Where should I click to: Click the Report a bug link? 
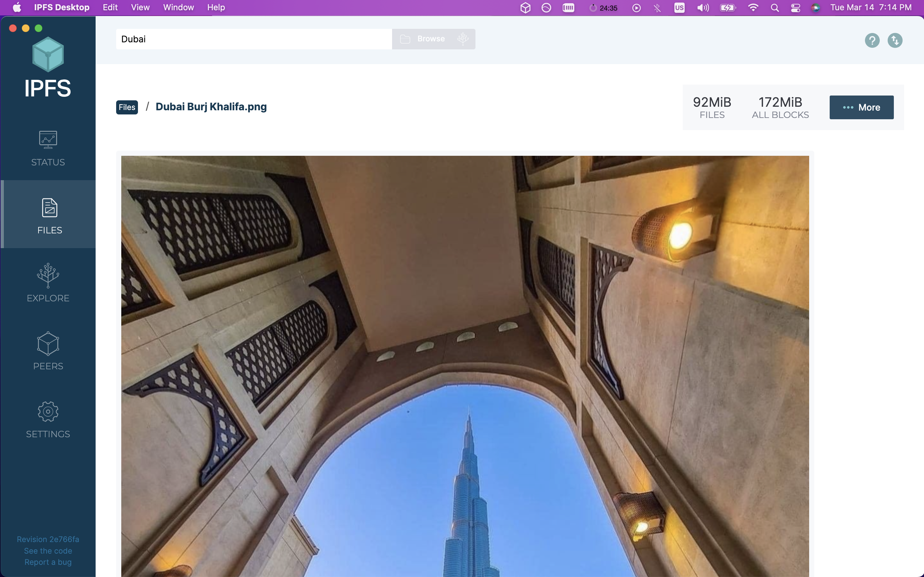tap(48, 562)
